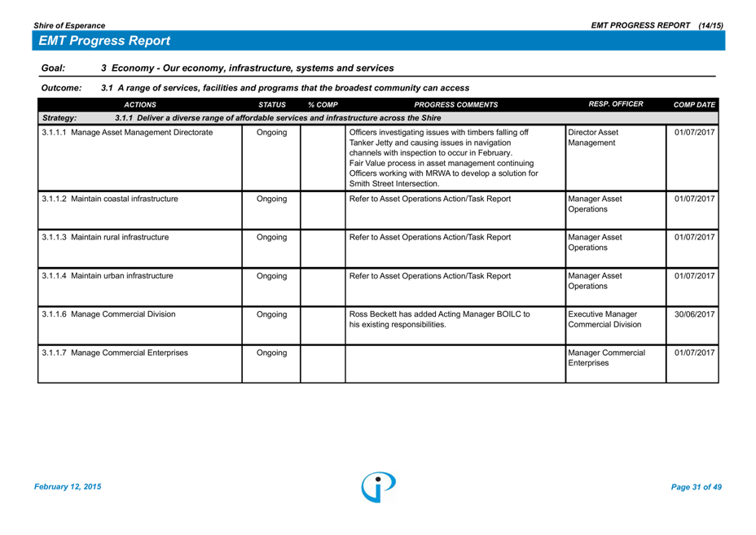This screenshot has height=535, width=756.
Task: Click the 30/06/2017 completion date
Action: tap(694, 314)
